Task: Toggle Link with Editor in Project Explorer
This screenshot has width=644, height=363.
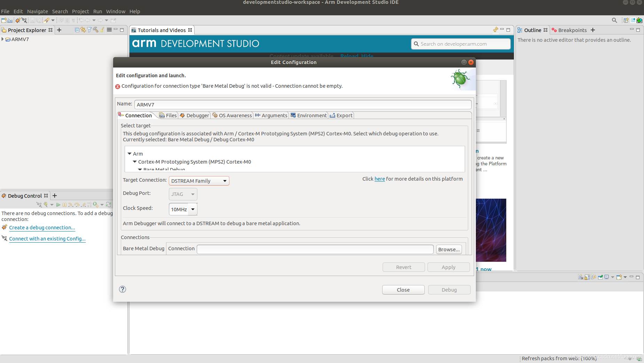Action: (83, 30)
